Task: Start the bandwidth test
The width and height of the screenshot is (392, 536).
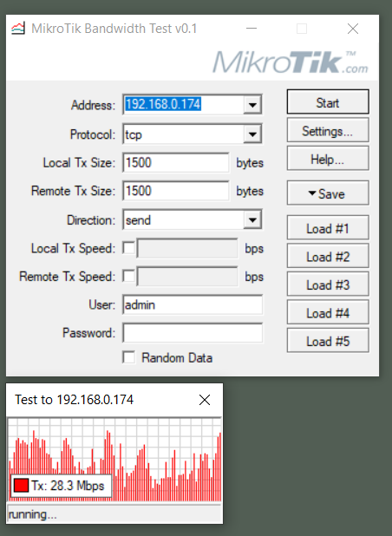Action: pyautogui.click(x=328, y=101)
